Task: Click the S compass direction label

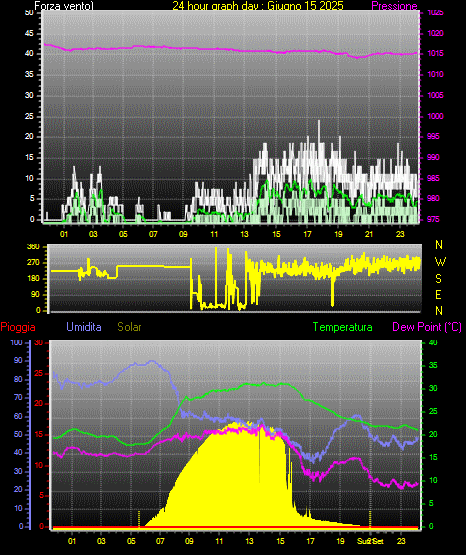Action: coord(438,279)
